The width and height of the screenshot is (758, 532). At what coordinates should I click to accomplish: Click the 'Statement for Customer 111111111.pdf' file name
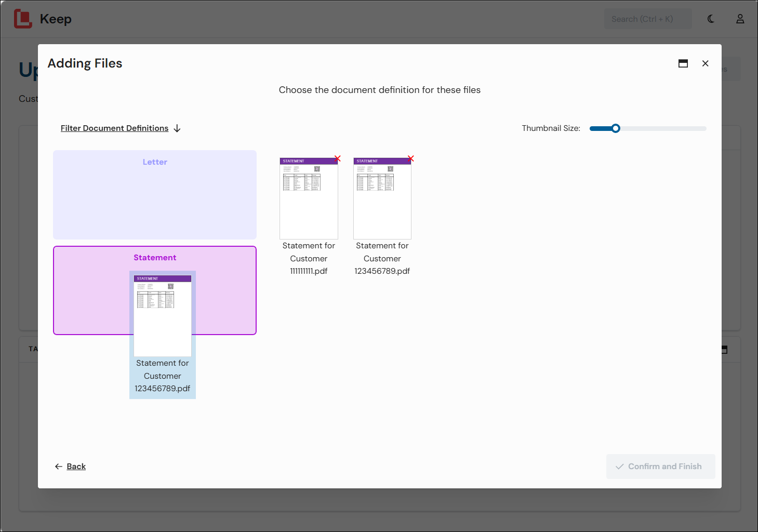click(309, 258)
